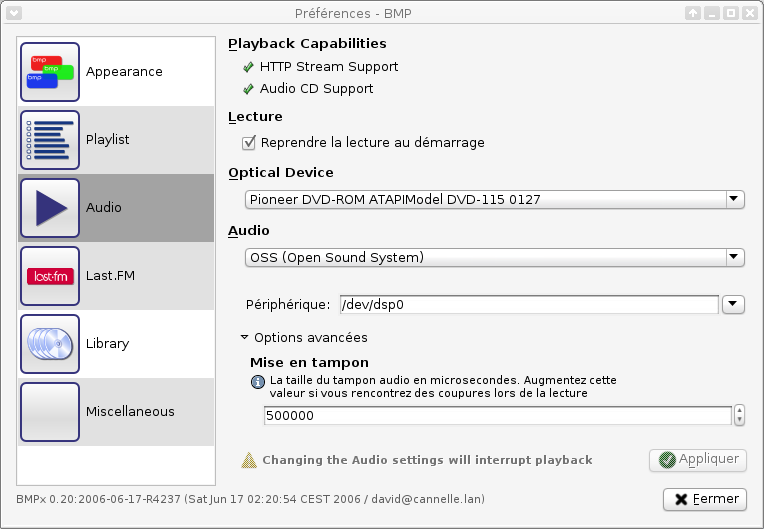Toggle Reprendre la lecture au démarrage checkbox
Screen dimensions: 764x529
(250, 143)
